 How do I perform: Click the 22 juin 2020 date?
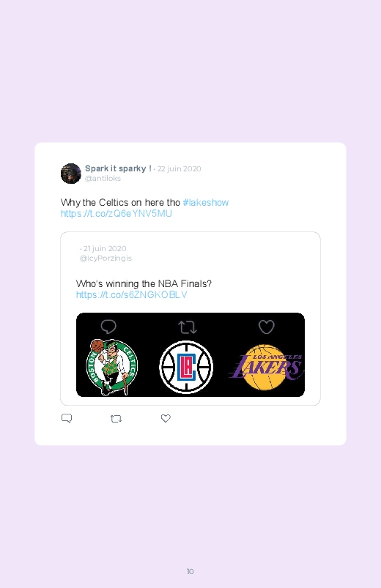(179, 168)
